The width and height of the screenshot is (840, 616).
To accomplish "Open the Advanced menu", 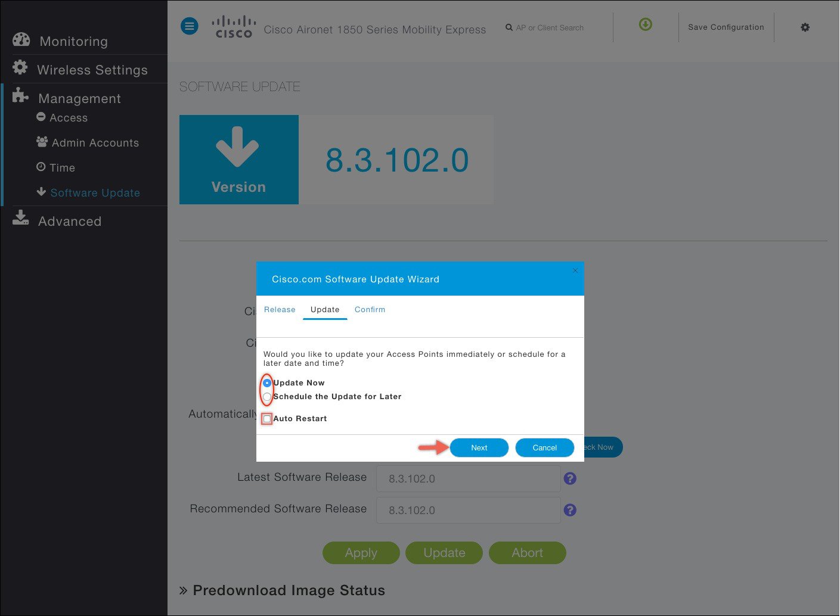I will [70, 221].
